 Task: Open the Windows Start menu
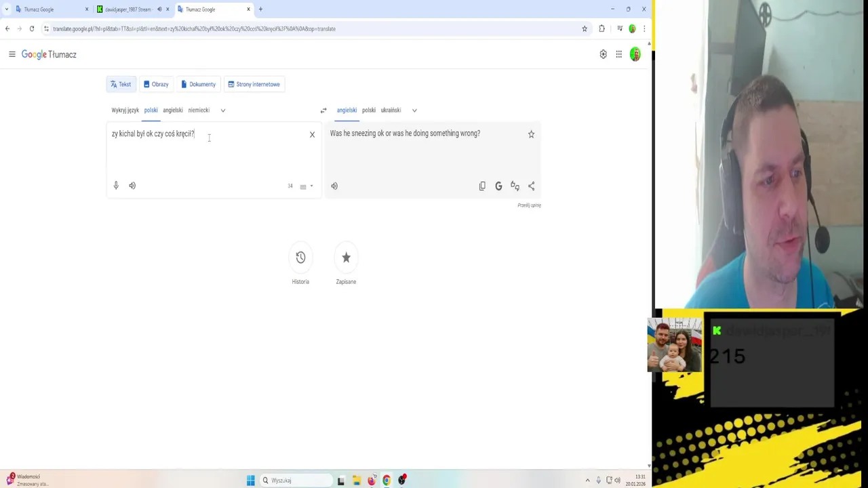point(250,481)
